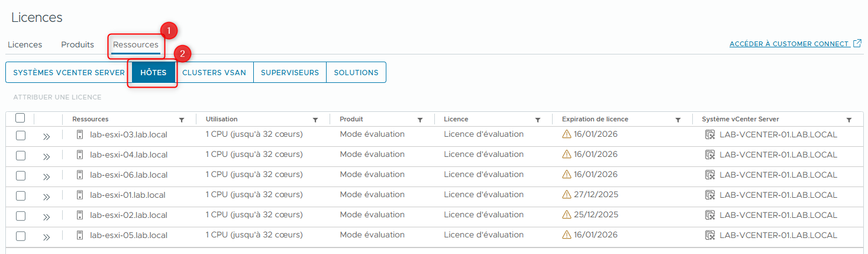Image resolution: width=868 pixels, height=254 pixels.
Task: Click the Utilisation column filter icon
Action: 315,120
